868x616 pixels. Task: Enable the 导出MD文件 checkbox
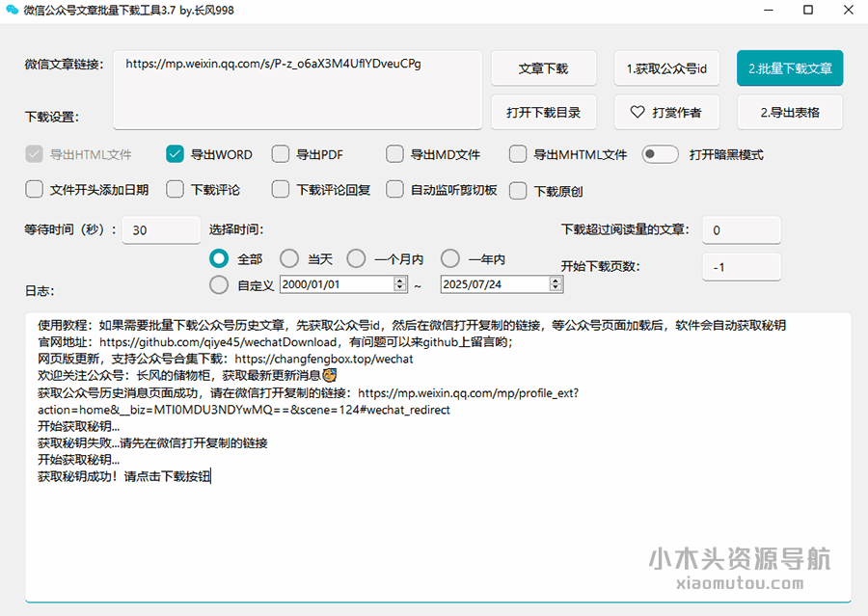tap(394, 154)
